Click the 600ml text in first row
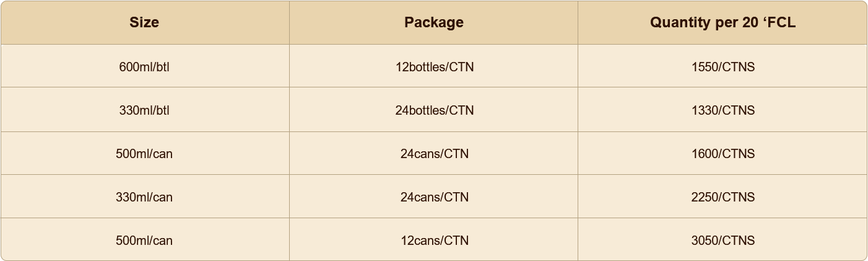 coord(134,67)
